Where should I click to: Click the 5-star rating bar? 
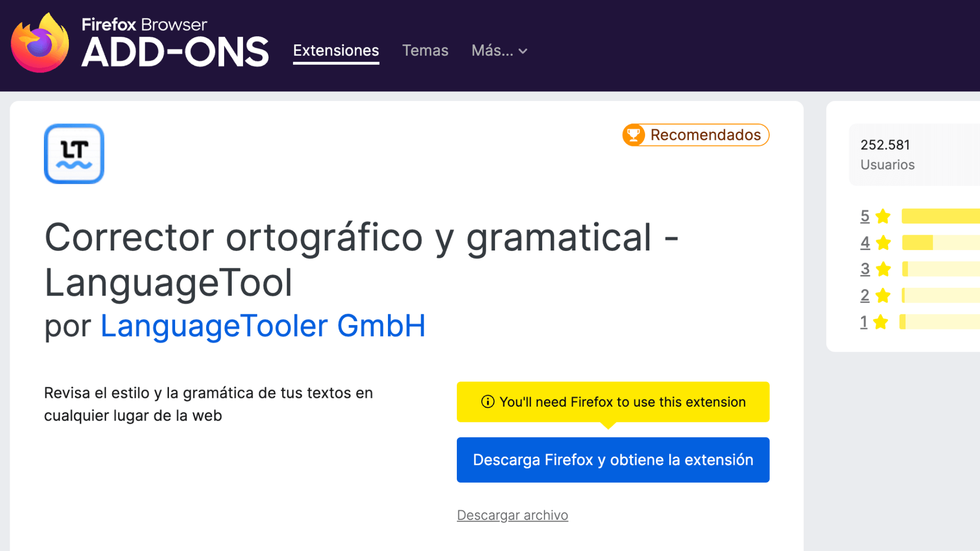(x=941, y=216)
